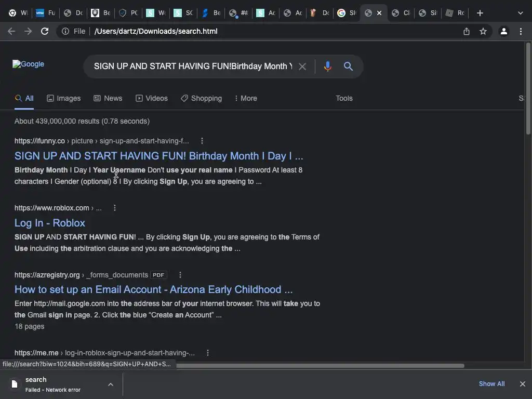The width and height of the screenshot is (532, 399).
Task: Expand the tab search chevron
Action: click(x=521, y=13)
